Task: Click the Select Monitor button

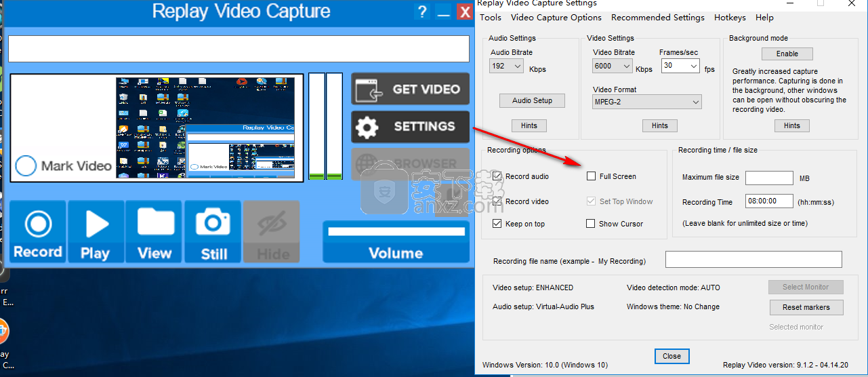Action: 806,287
